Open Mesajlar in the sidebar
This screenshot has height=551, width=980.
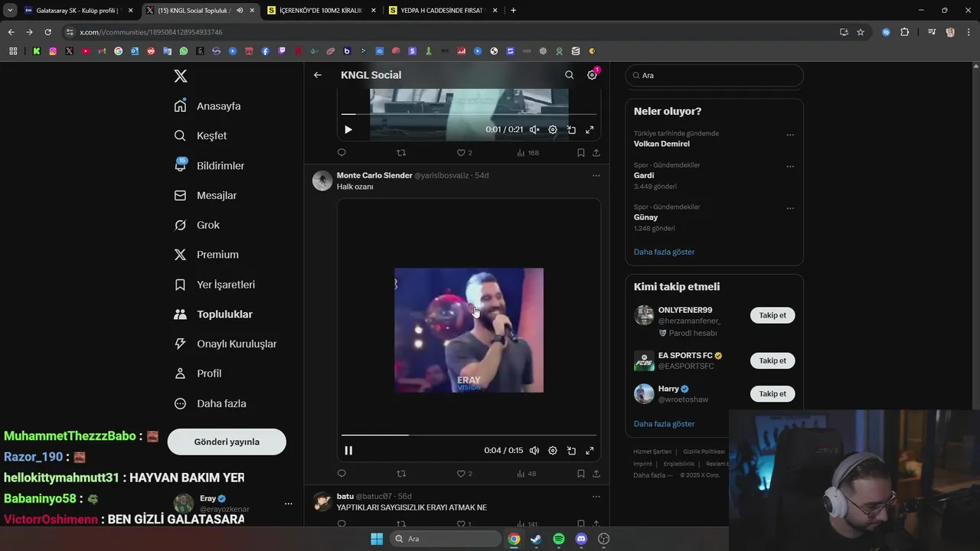(x=205, y=195)
